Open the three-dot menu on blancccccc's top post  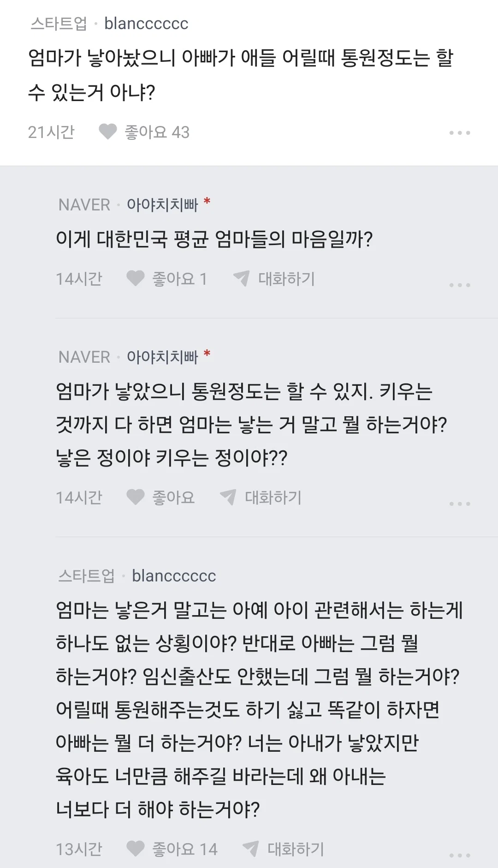[x=460, y=133]
